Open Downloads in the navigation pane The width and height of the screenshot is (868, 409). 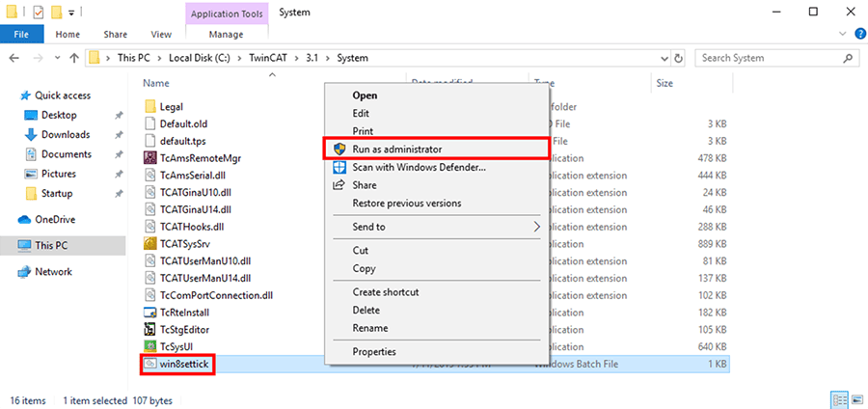[x=66, y=134]
